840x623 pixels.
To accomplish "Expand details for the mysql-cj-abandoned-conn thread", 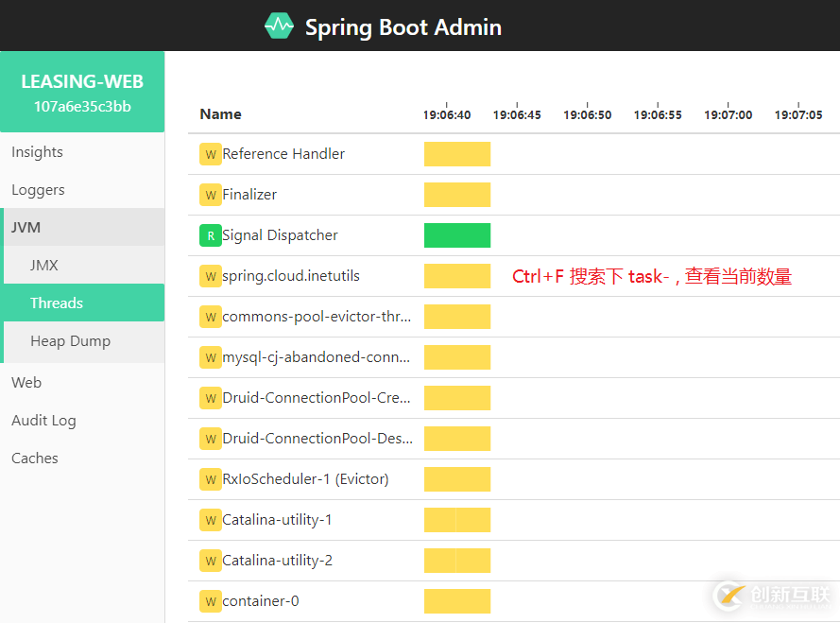I will pyautogui.click(x=314, y=357).
